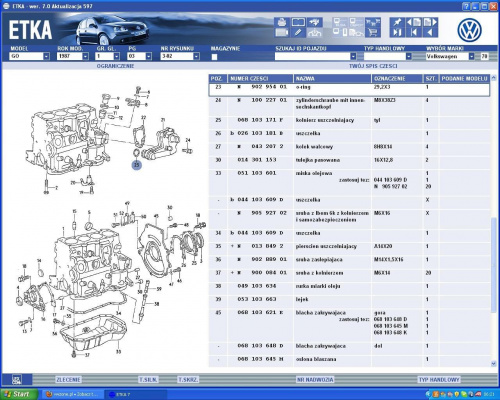Click the pushpin icon
The width and height of the screenshot is (500, 400).
pos(397,22)
